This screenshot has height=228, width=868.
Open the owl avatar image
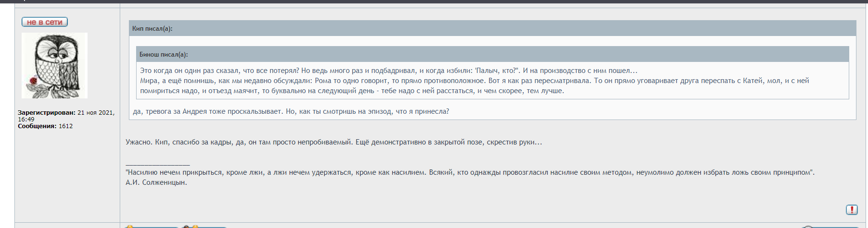tap(54, 65)
